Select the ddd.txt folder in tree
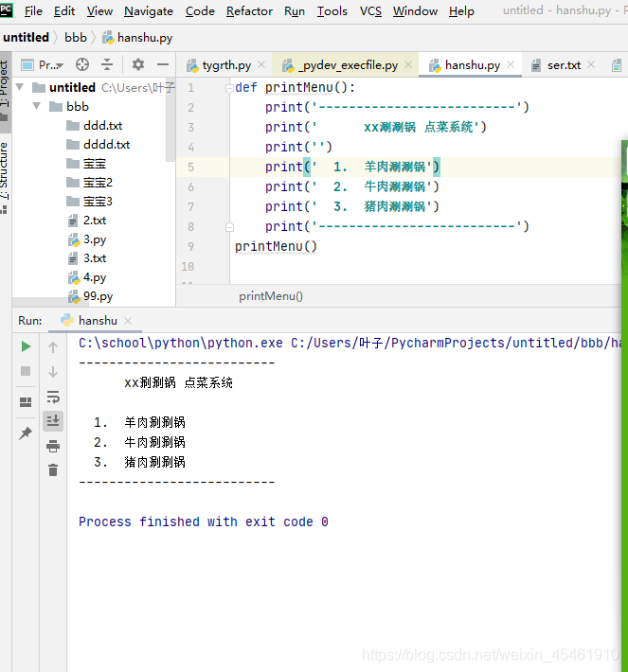Screen dimensions: 628x672 95,126
